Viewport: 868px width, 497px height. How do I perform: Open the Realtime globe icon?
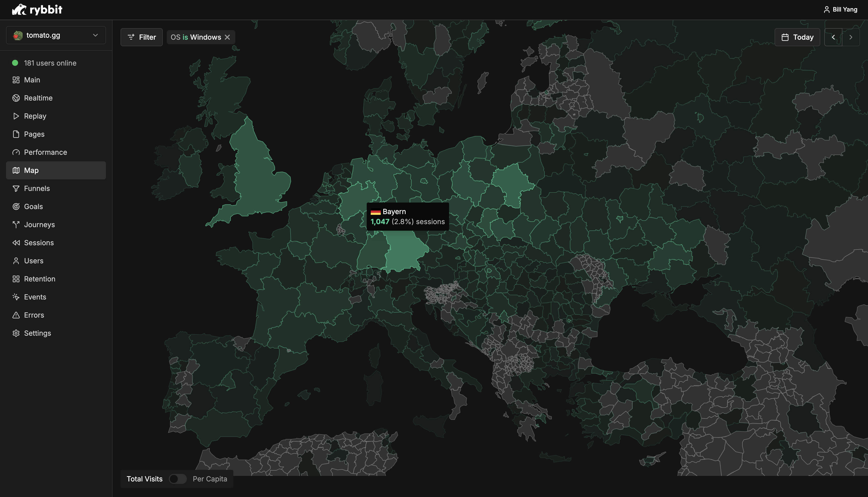click(16, 98)
